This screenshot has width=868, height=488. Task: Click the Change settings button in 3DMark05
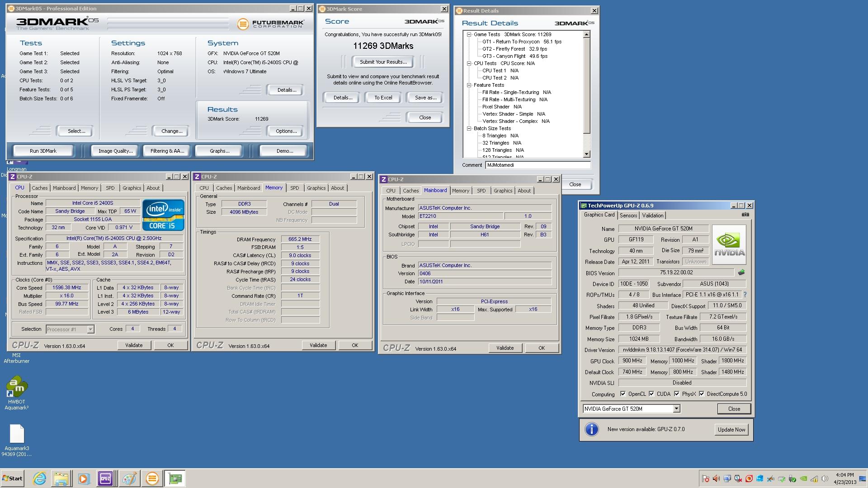[x=172, y=131]
